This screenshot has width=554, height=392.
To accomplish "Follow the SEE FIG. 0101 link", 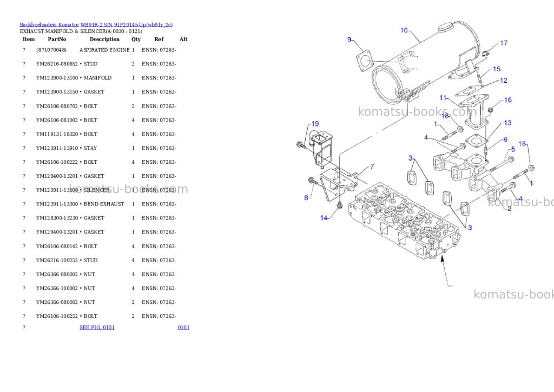I will pos(97,327).
